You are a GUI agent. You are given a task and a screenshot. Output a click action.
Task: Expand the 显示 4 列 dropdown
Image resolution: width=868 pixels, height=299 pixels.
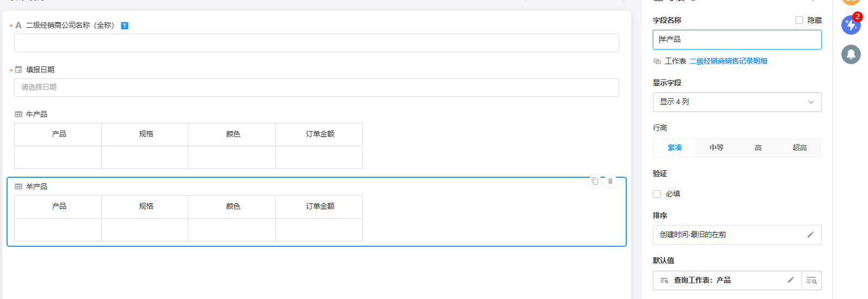click(x=737, y=102)
